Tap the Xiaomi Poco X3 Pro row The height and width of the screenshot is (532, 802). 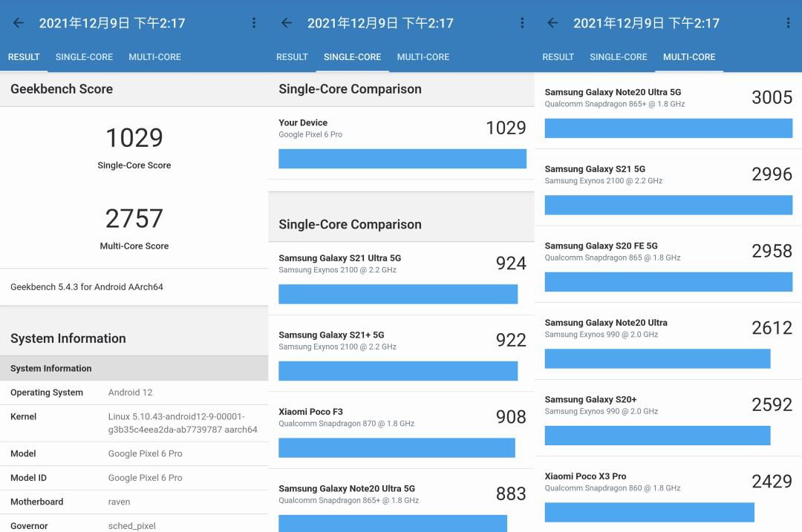point(668,495)
